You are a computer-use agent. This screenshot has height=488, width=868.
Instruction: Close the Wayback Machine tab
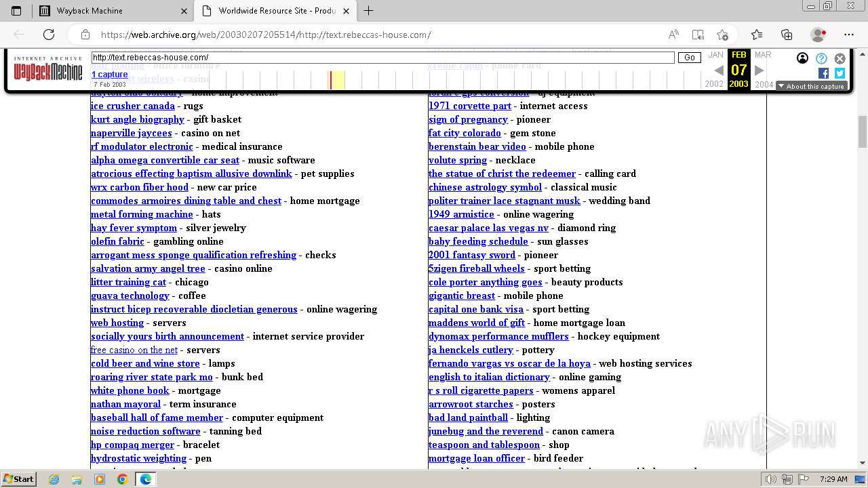(x=184, y=11)
